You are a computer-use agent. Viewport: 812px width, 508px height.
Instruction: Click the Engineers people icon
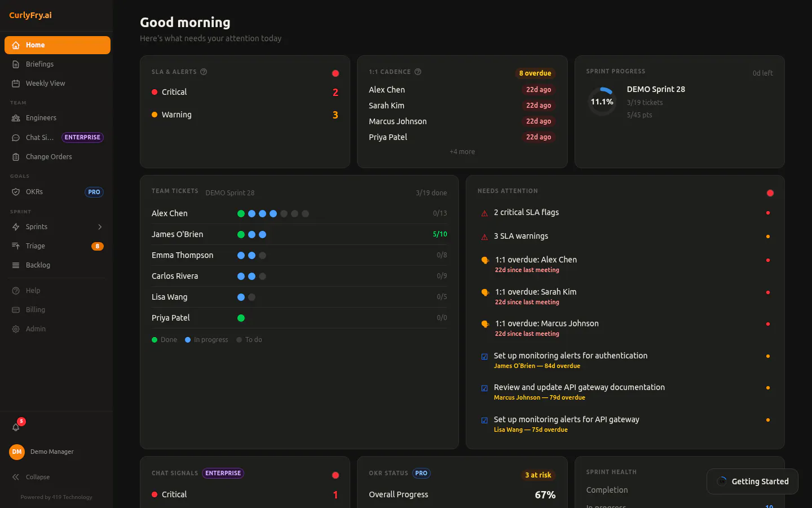click(x=16, y=118)
